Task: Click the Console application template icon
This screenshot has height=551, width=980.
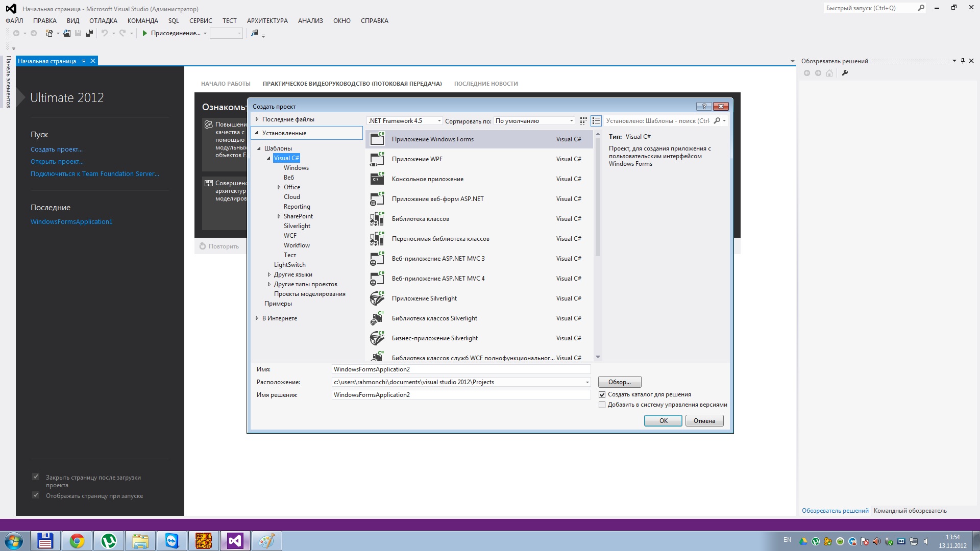Action: pos(377,179)
